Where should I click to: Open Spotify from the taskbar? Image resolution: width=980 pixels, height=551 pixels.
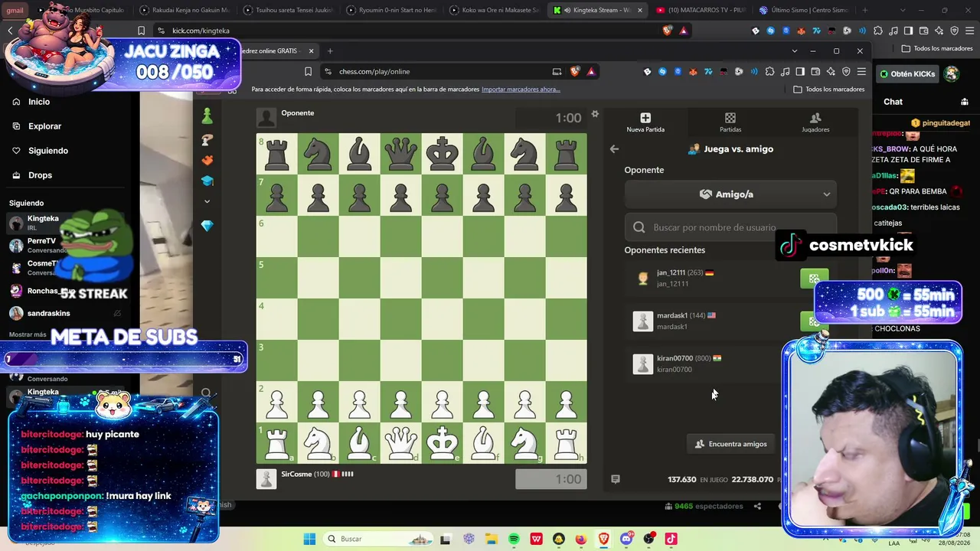(x=514, y=539)
